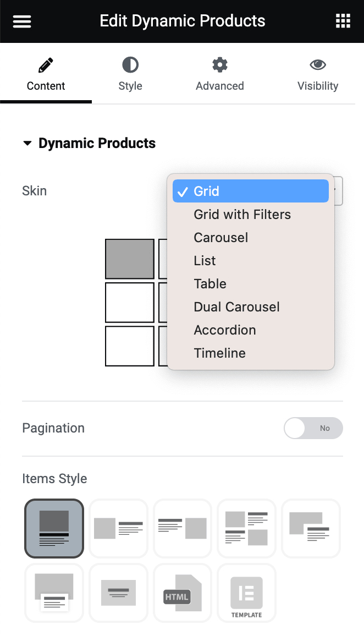Switch to the Style tab
Screen dimensions: 364x635
pos(130,74)
